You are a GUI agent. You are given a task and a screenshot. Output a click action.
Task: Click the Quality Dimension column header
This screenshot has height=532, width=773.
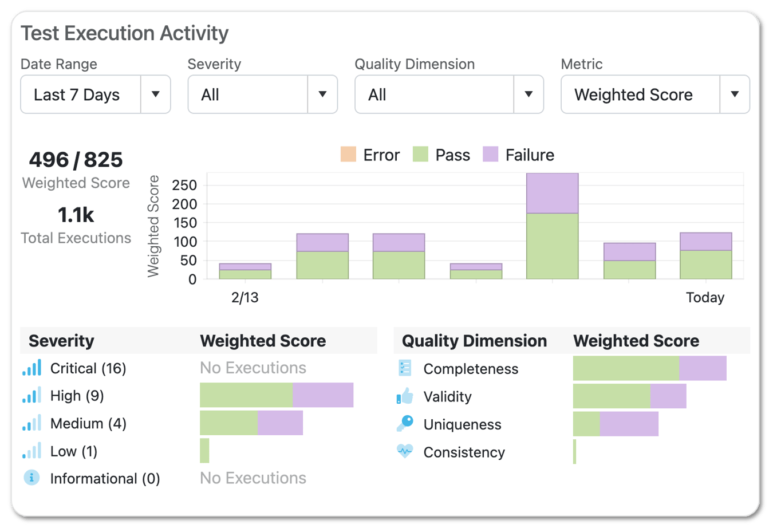point(474,341)
